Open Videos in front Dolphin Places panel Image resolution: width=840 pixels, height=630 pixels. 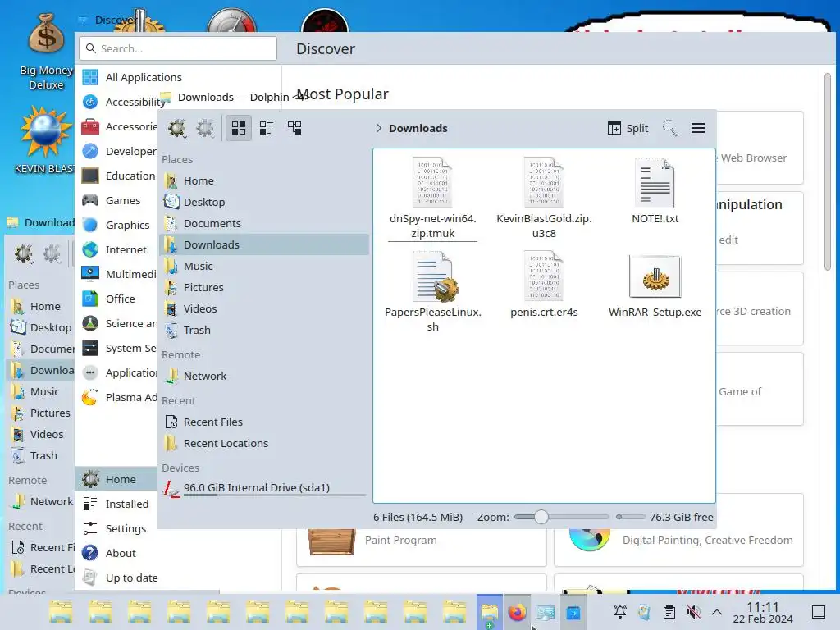point(264,309)
